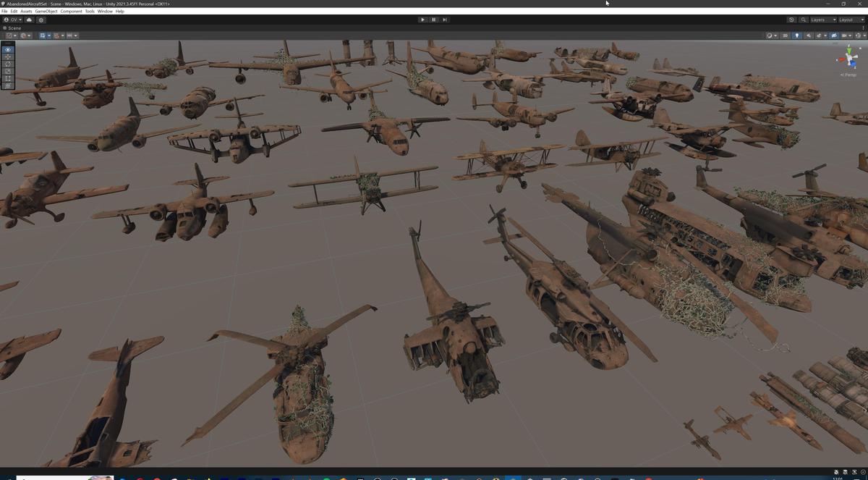The width and height of the screenshot is (868, 480).
Task: Step one frame forward
Action: tap(444, 20)
